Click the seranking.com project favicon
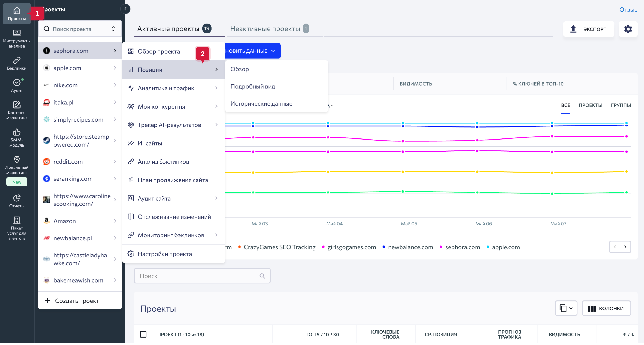This screenshot has width=644, height=345. 46,178
